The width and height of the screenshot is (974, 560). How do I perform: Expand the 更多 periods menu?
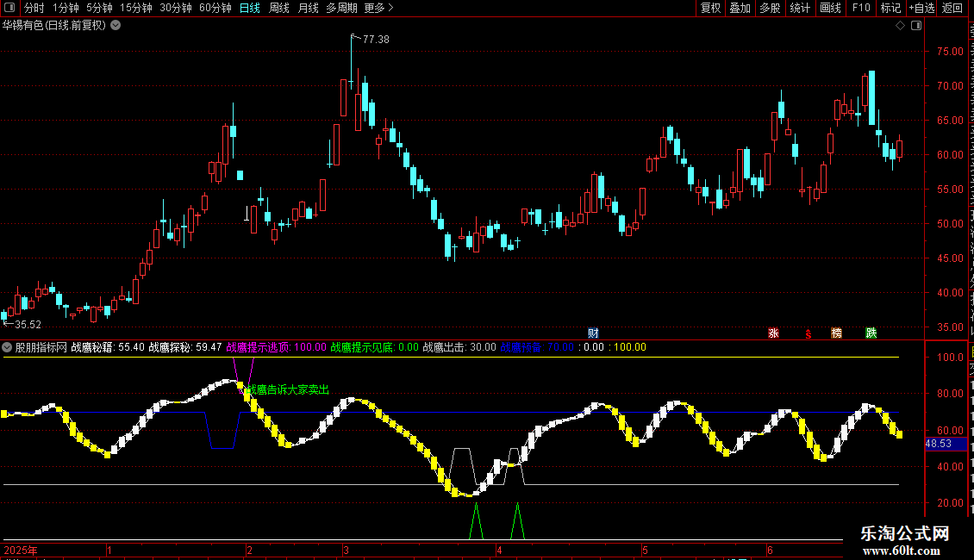coord(378,8)
